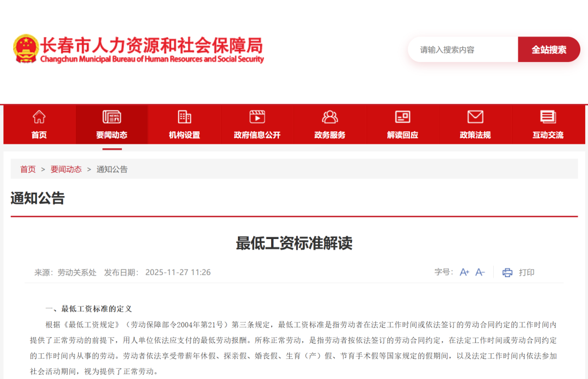Click the publish date 2025-11-27 11:26
Viewport: 588px width, 379px height.
tap(177, 272)
